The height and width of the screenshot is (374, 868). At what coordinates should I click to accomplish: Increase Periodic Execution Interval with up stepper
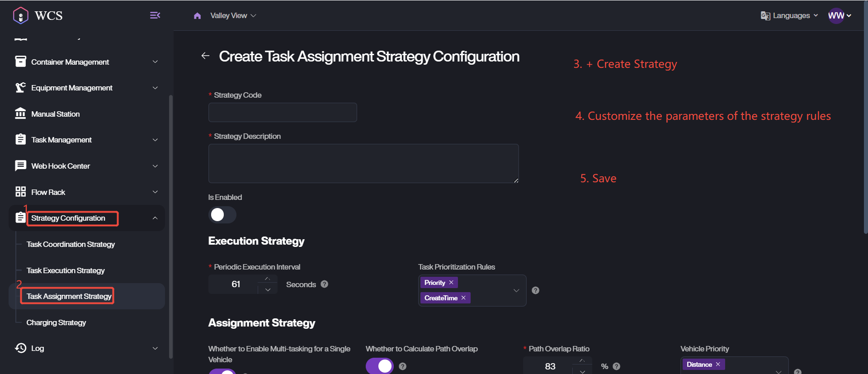268,279
